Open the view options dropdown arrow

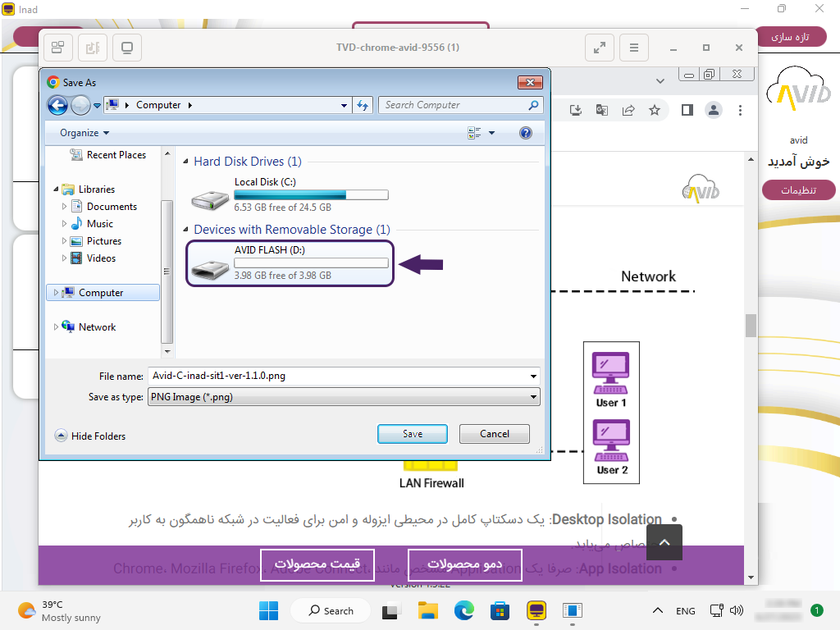[x=492, y=133]
